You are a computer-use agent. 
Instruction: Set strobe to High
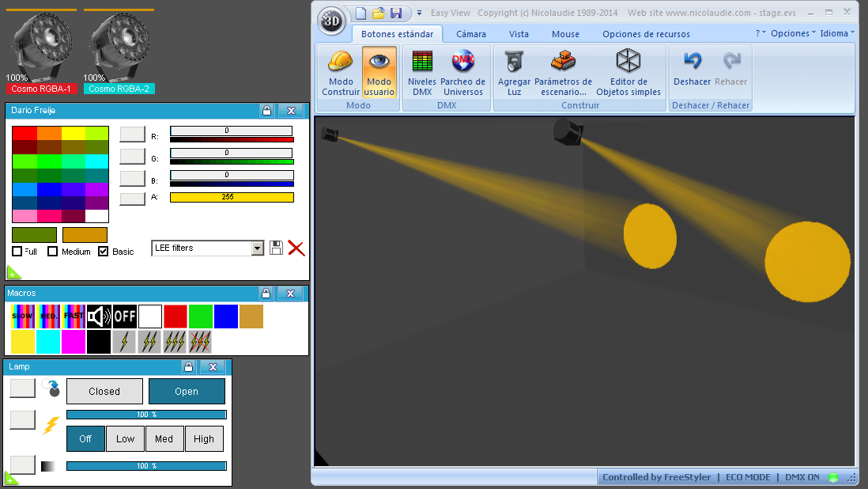204,438
